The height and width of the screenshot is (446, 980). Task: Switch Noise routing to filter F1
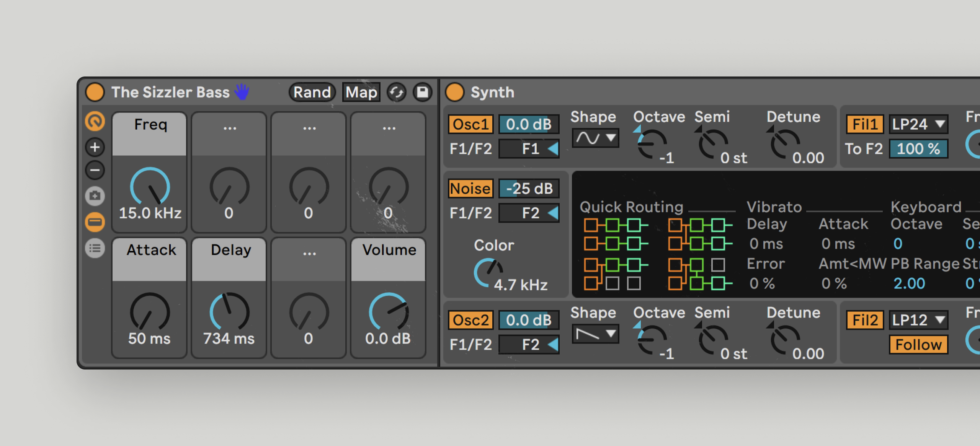[529, 213]
